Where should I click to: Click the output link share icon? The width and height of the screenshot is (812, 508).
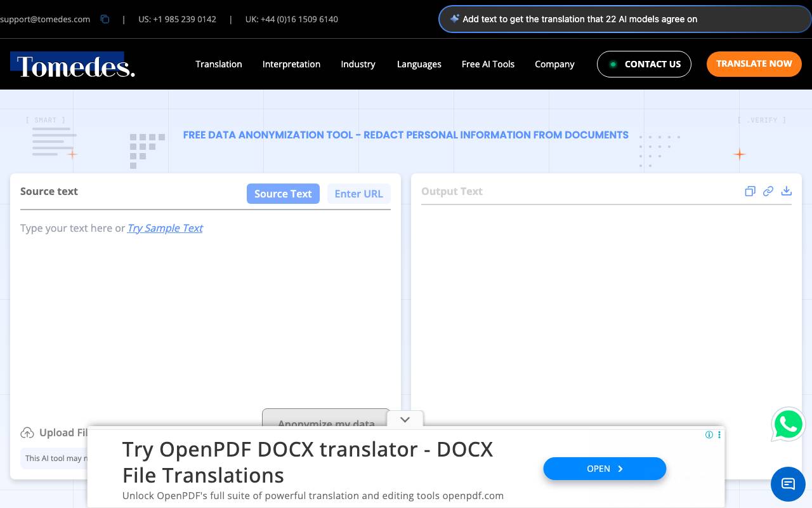(768, 191)
